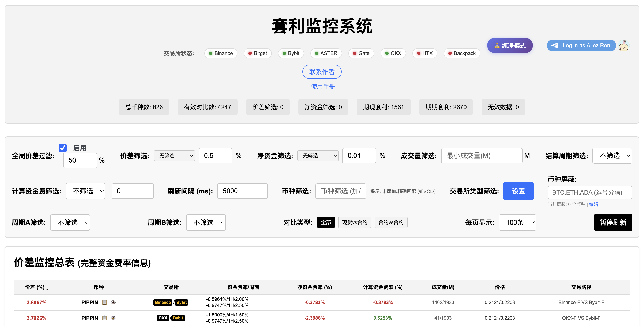Click the Telegram Log in as Aliez Ren button
644x326 pixels.
pyautogui.click(x=581, y=46)
